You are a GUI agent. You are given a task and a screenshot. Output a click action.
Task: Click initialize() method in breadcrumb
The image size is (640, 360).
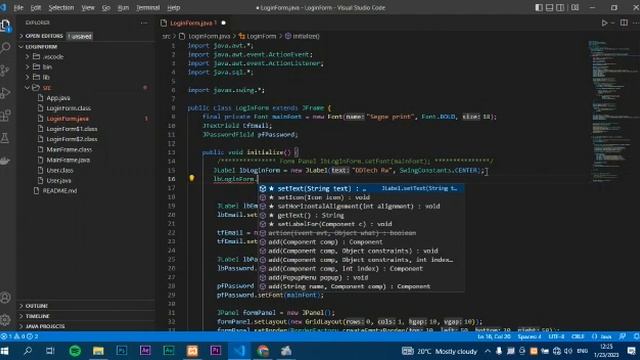302,36
